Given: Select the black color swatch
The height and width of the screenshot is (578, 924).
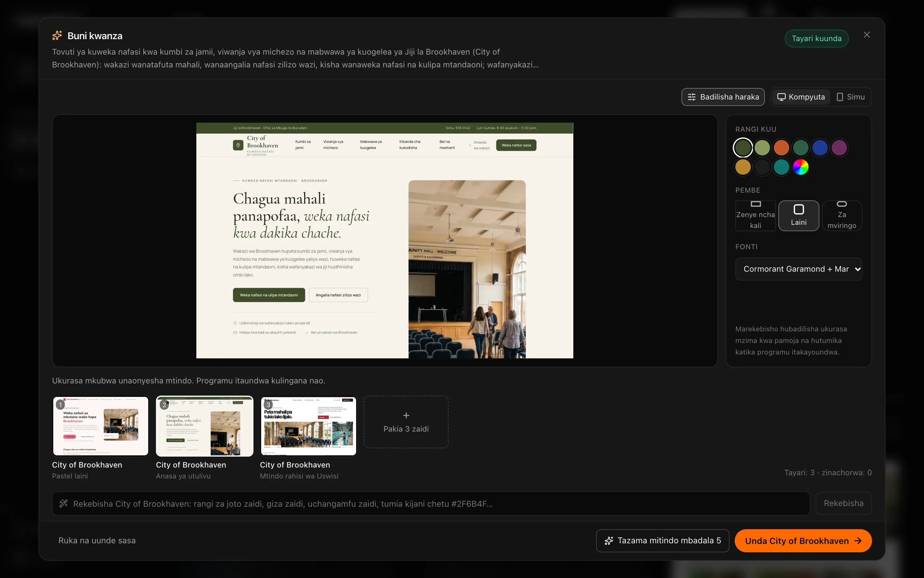Looking at the screenshot, I should point(762,167).
